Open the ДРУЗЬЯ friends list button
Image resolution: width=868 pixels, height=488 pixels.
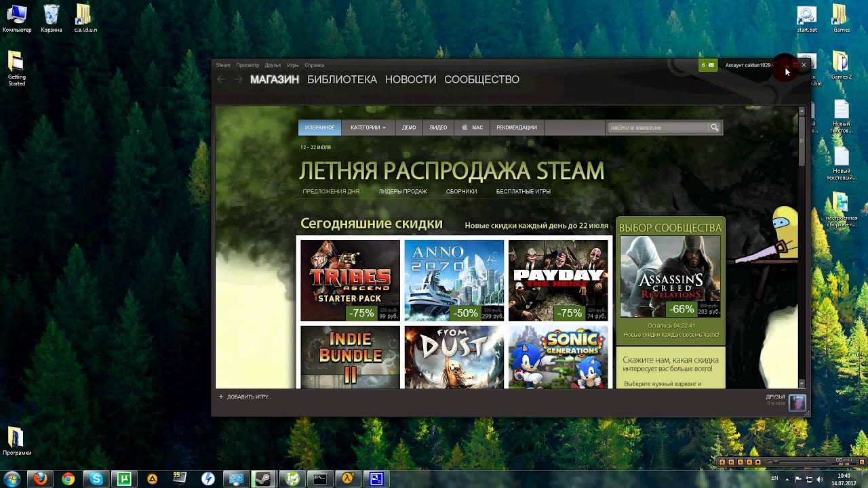[775, 396]
